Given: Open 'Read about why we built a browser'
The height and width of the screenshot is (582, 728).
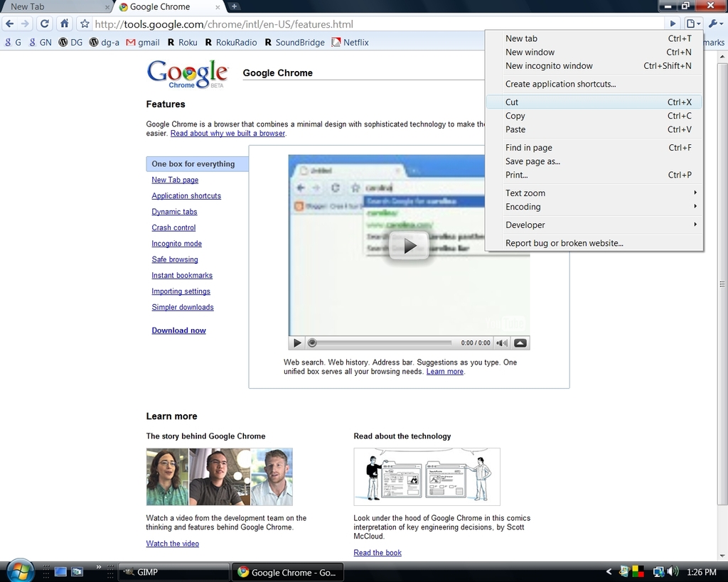Looking at the screenshot, I should 227,133.
